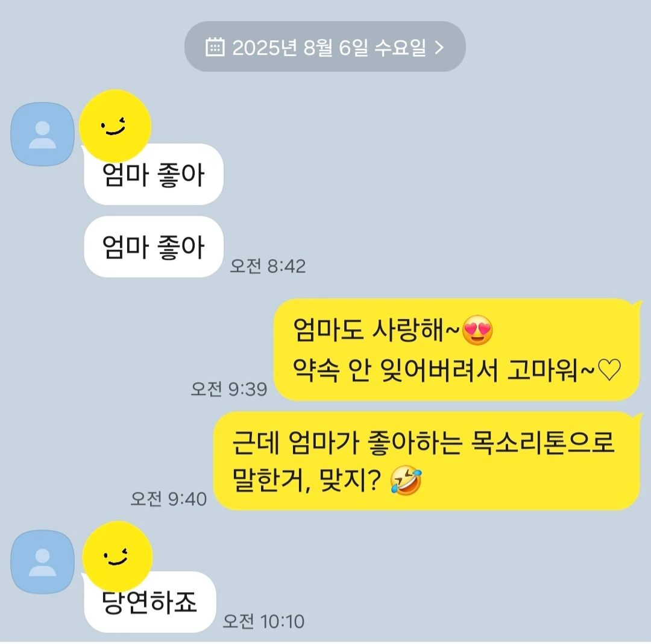Open the calendar icon in the date banner

pyautogui.click(x=215, y=46)
